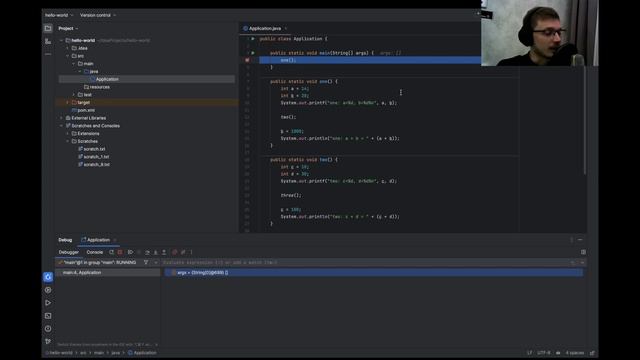Open the Project view dropdown
Screen dimensions: 640x360
tap(68, 29)
